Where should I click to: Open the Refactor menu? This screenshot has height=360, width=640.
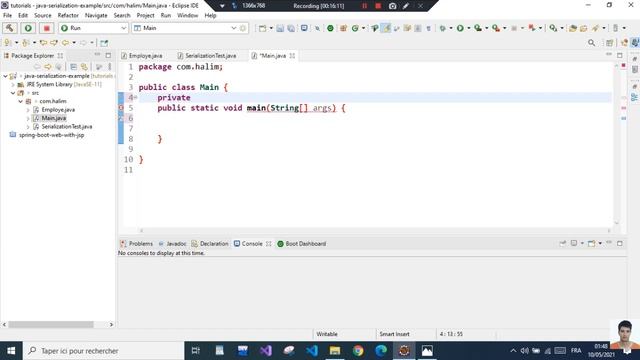[x=68, y=16]
